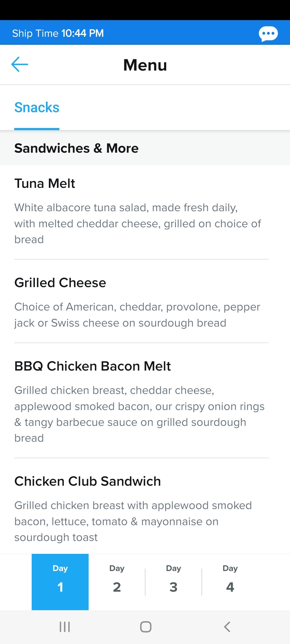The height and width of the screenshot is (644, 290).
Task: Tap the Ship Time 10:44 PM label
Action: pos(58,33)
